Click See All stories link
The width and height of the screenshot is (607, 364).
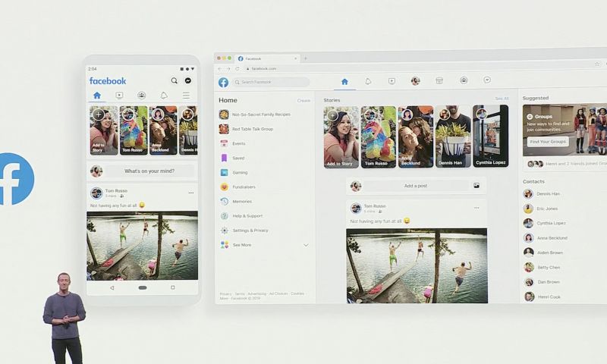coord(502,99)
